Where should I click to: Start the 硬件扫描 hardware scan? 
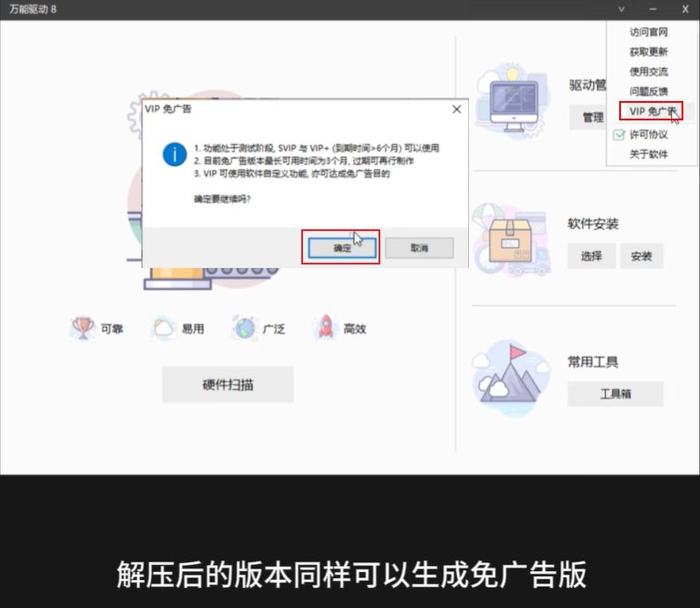(227, 385)
